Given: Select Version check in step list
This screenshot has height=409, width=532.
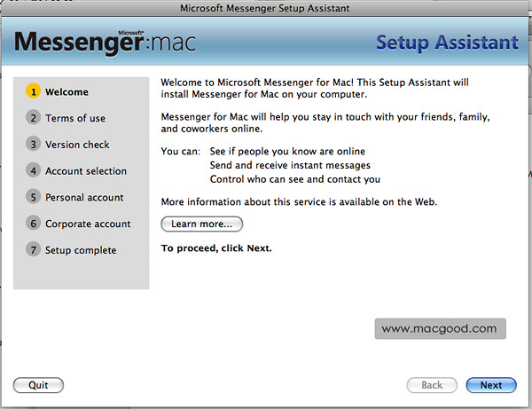Looking at the screenshot, I should pos(77,145).
